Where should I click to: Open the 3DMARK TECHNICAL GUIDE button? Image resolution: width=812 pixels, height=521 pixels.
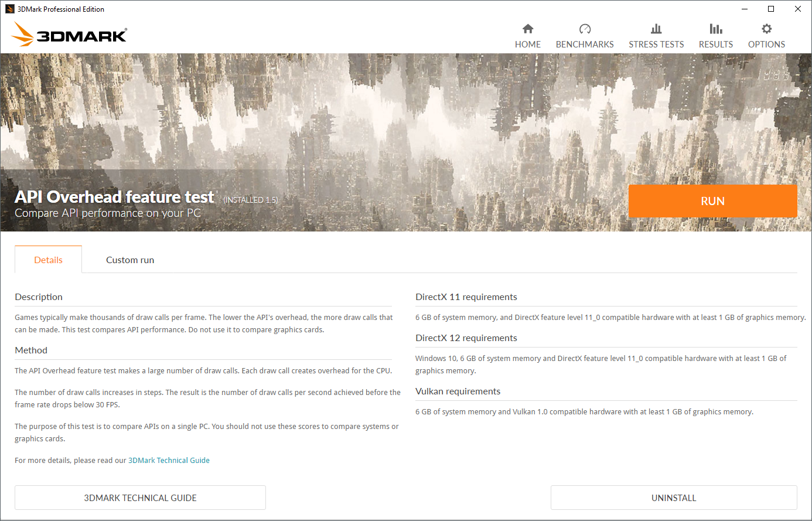coord(140,498)
